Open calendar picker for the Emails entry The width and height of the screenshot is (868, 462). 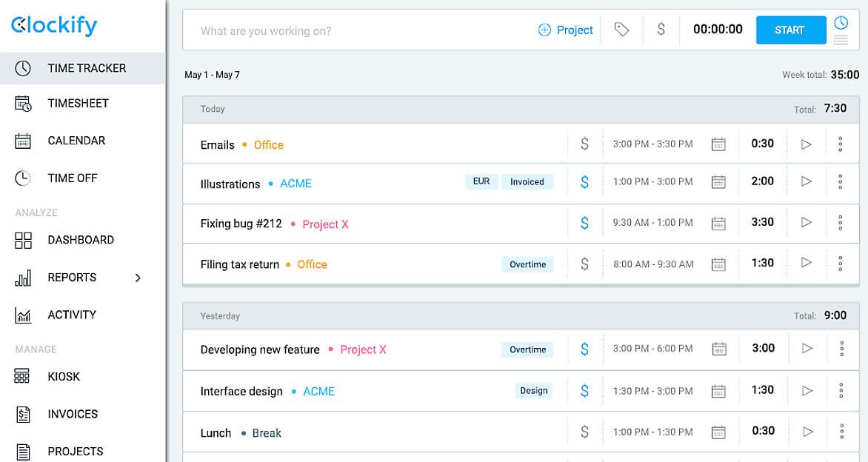[x=718, y=144]
